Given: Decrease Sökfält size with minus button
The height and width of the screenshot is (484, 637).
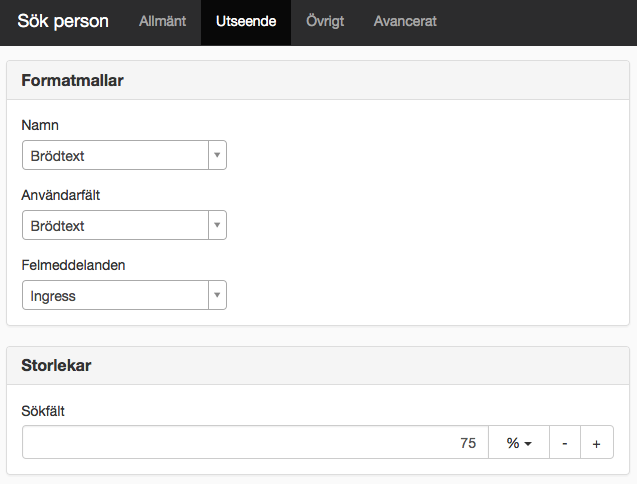Looking at the screenshot, I should [565, 442].
